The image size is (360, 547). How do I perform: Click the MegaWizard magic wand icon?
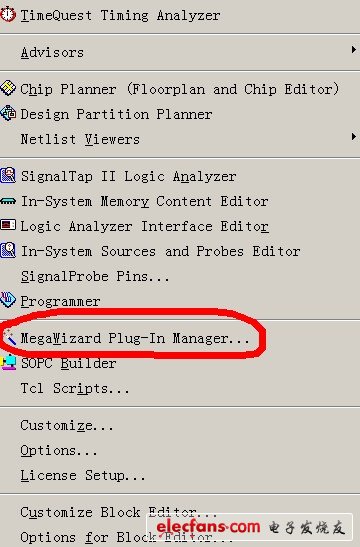click(x=9, y=337)
